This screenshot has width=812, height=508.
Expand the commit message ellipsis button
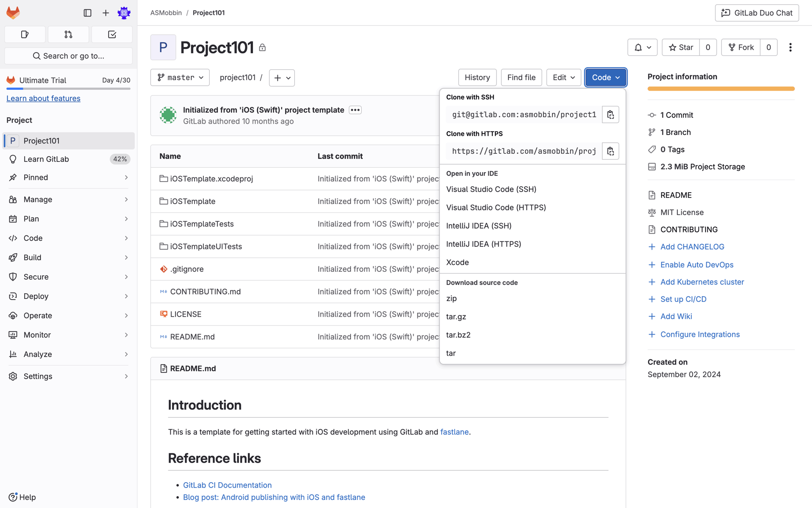(355, 110)
